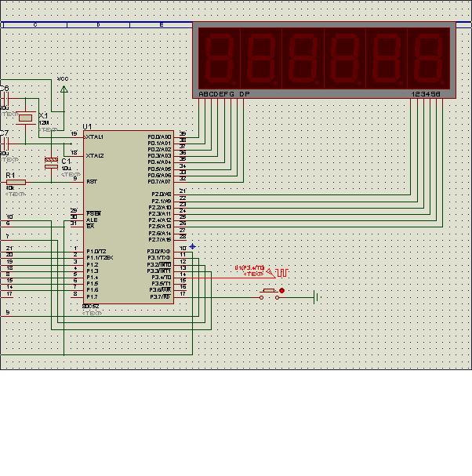Image resolution: width=472 pixels, height=476 pixels.
Task: Click the P2.0/A8 pin label on U1
Action: point(160,194)
